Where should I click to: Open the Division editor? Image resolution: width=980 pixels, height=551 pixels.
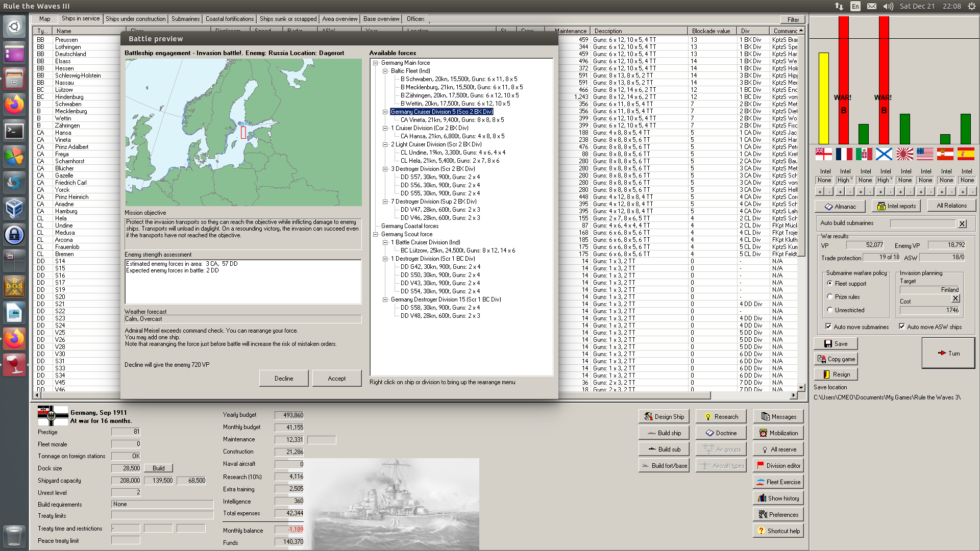pyautogui.click(x=778, y=466)
